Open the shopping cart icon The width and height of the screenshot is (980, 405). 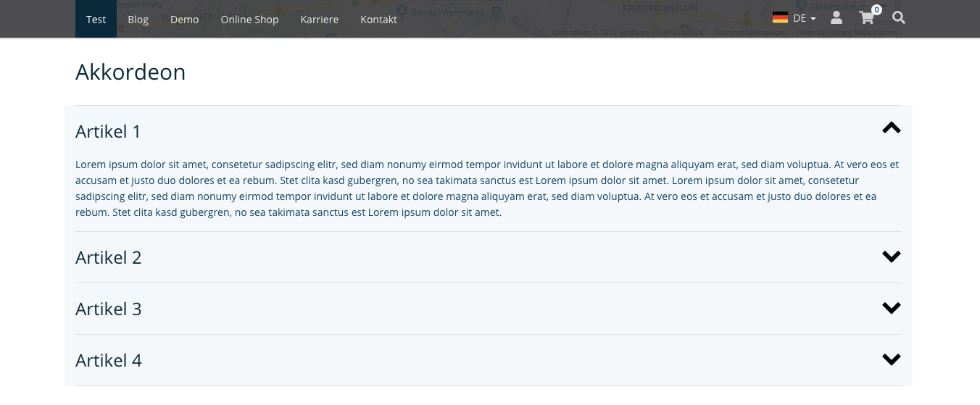[x=866, y=18]
